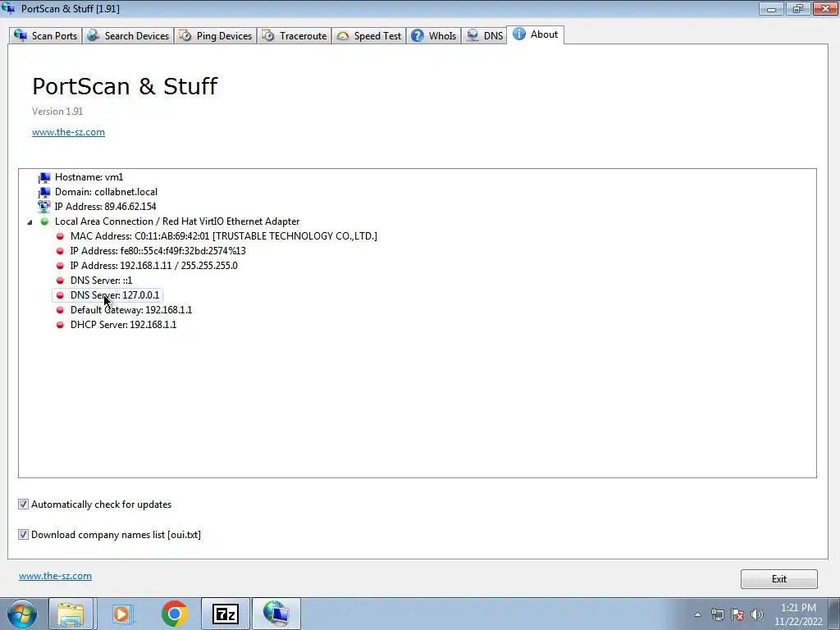Viewport: 840px width, 630px height.
Task: Click the DNS tab icon
Action: click(472, 36)
